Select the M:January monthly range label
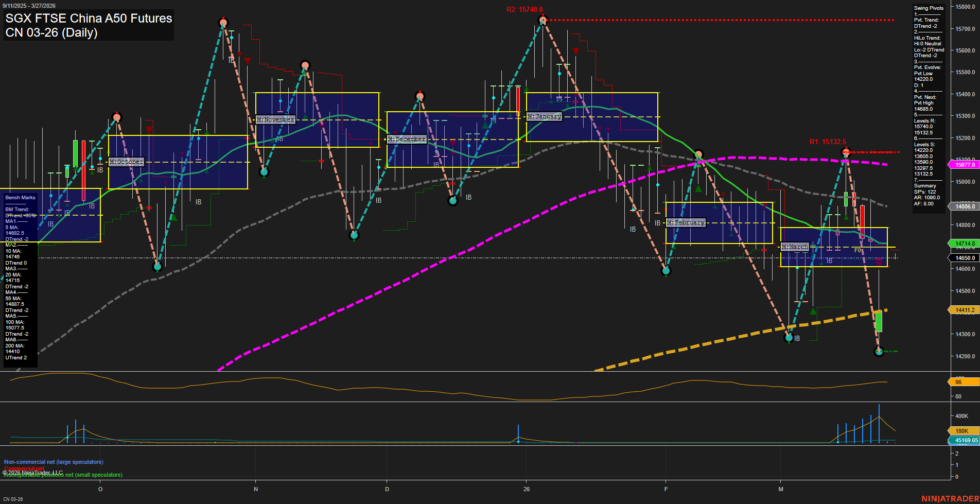The height and width of the screenshot is (504, 980). (545, 116)
